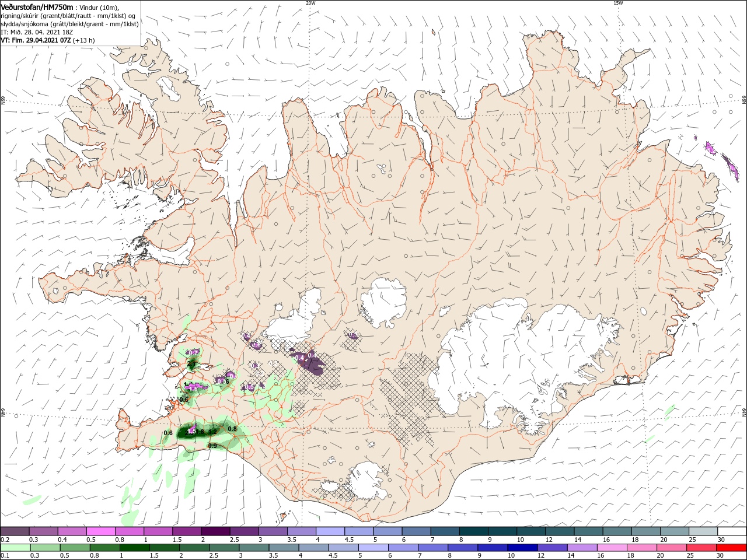Image resolution: width=747 pixels, height=560 pixels.
Task: Click the 0.9 rain value on the south coast
Action: tap(212, 446)
